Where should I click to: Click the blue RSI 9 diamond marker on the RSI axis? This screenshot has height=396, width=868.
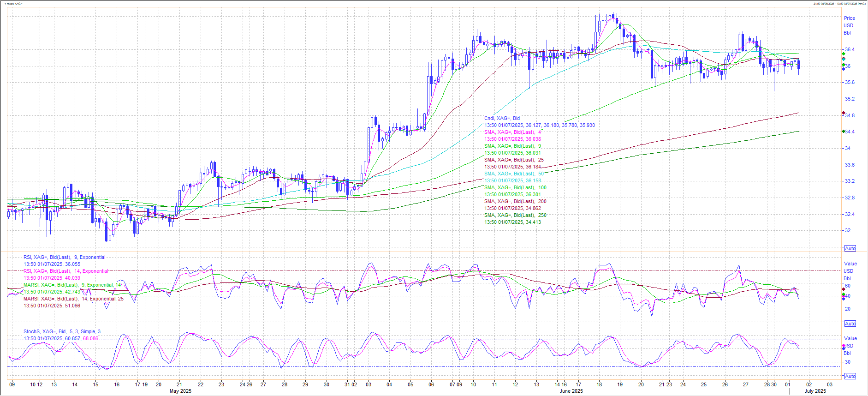844,299
